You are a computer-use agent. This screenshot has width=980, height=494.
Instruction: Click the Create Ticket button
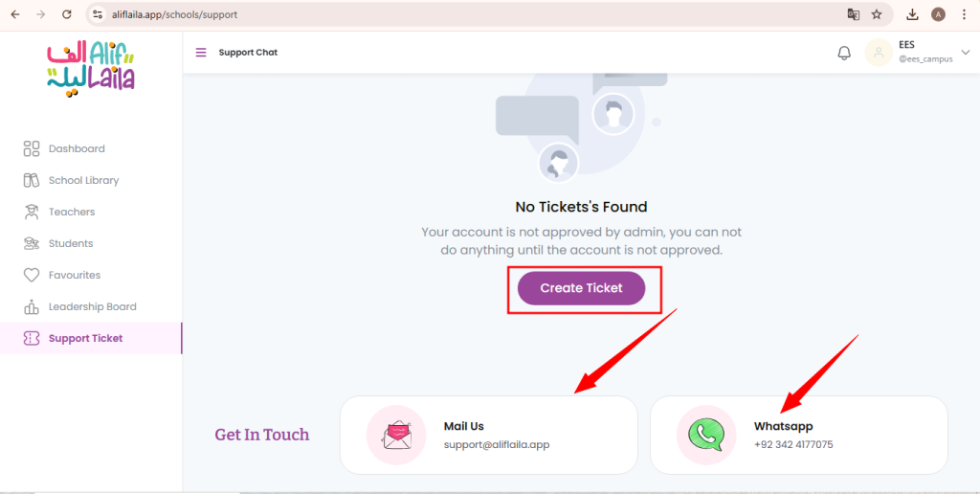coord(581,288)
